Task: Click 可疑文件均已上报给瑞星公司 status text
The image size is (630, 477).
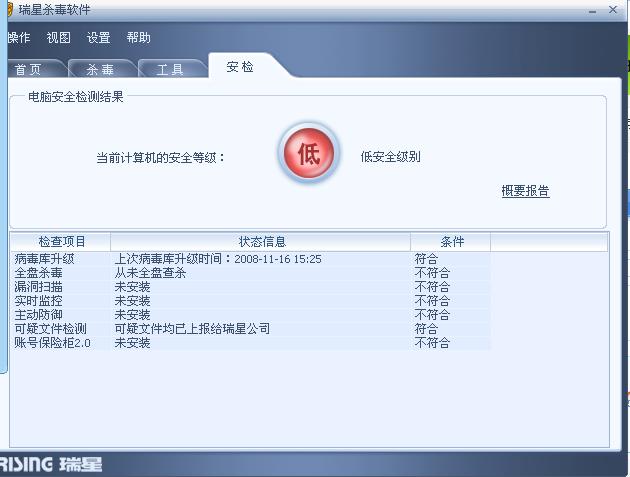Action: tap(192, 329)
